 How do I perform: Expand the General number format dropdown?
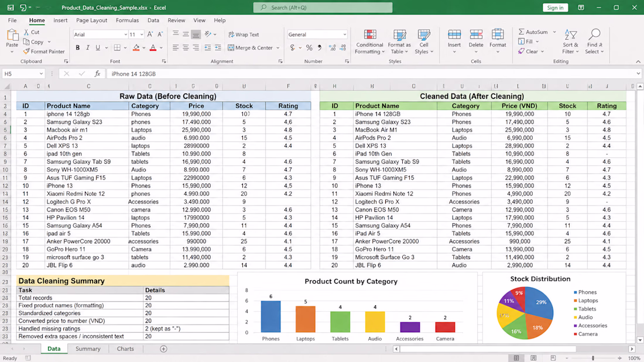[345, 35]
